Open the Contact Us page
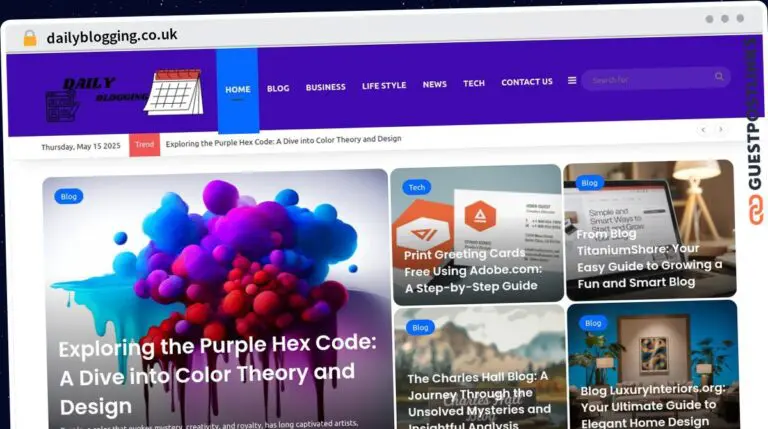The image size is (768, 429). click(527, 82)
